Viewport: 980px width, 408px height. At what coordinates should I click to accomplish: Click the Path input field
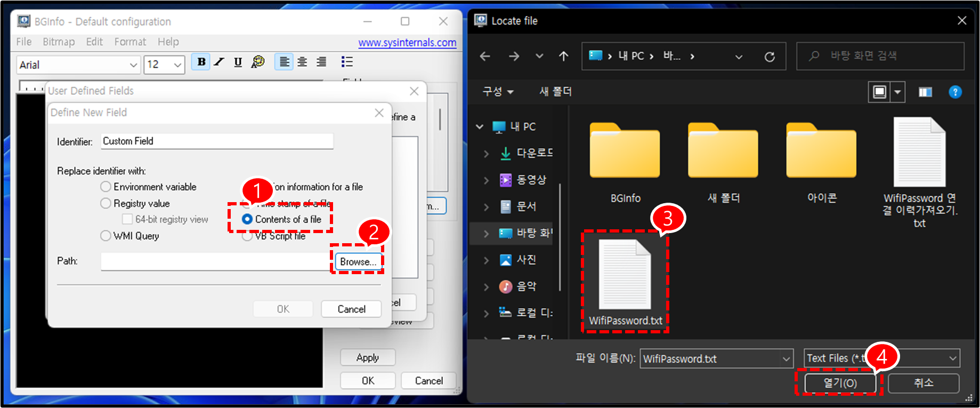click(215, 261)
